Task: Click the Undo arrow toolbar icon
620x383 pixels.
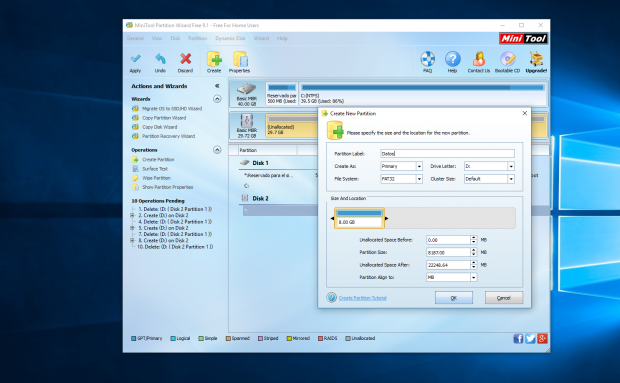Action: (x=160, y=59)
